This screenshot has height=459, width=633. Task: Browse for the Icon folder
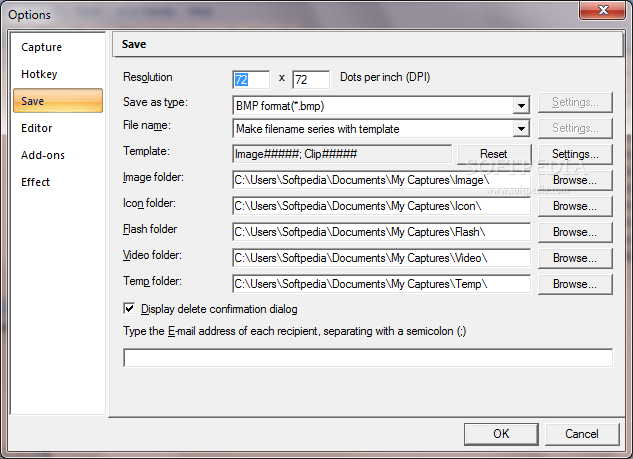pyautogui.click(x=575, y=206)
